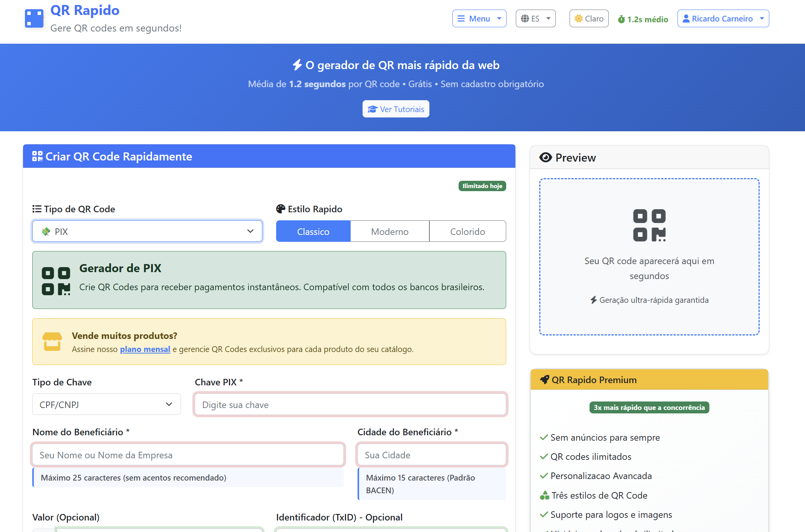Click the large QR placeholder icon in preview
The height and width of the screenshot is (532, 805).
click(x=649, y=225)
